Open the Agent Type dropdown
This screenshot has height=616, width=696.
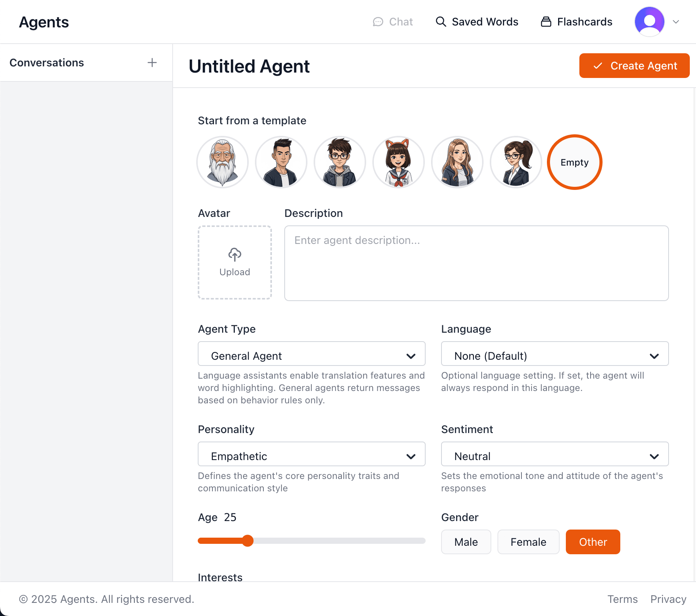click(x=311, y=354)
